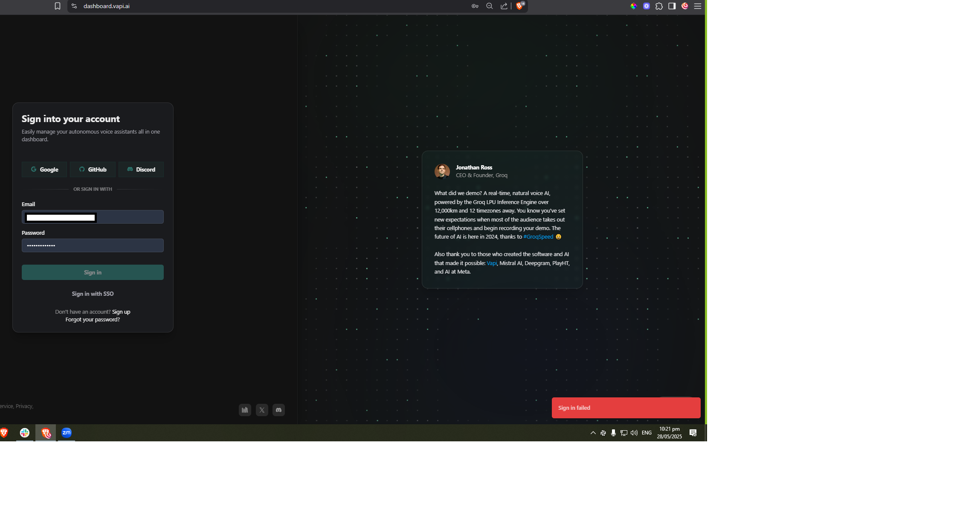Click the X (Twitter) icon in the page footer
Viewport: 980px width, 525px height.
click(x=262, y=410)
